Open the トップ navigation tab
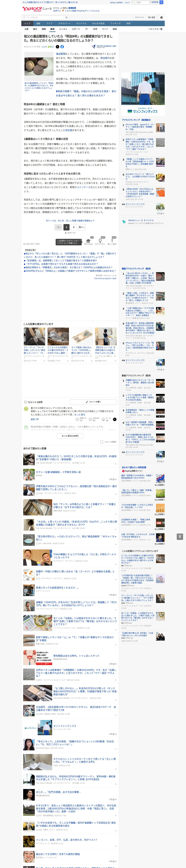This screenshot has width=186, height=868. click(x=27, y=24)
